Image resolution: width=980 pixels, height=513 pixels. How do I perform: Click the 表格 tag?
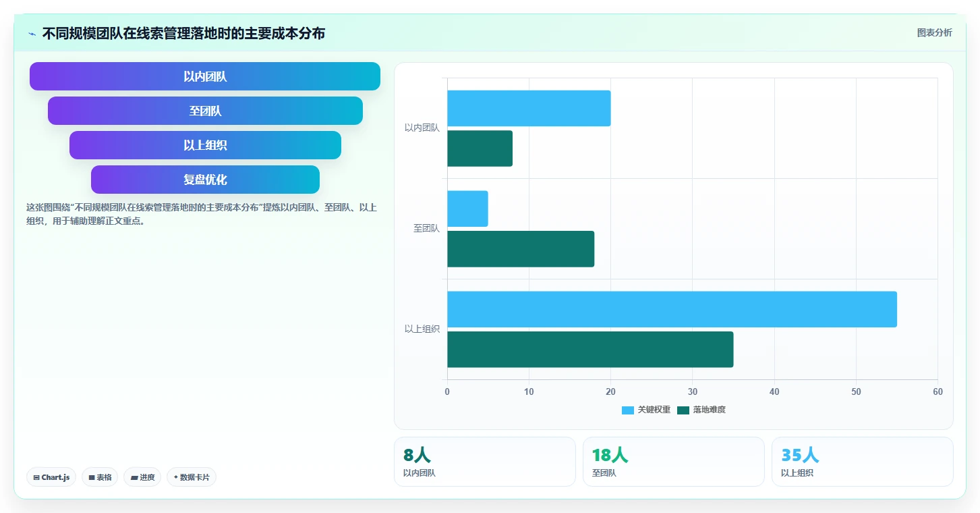pyautogui.click(x=100, y=477)
